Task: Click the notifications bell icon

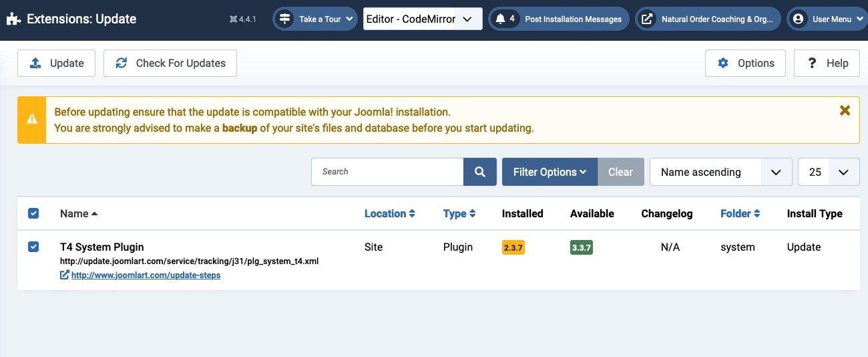Action: click(x=501, y=19)
